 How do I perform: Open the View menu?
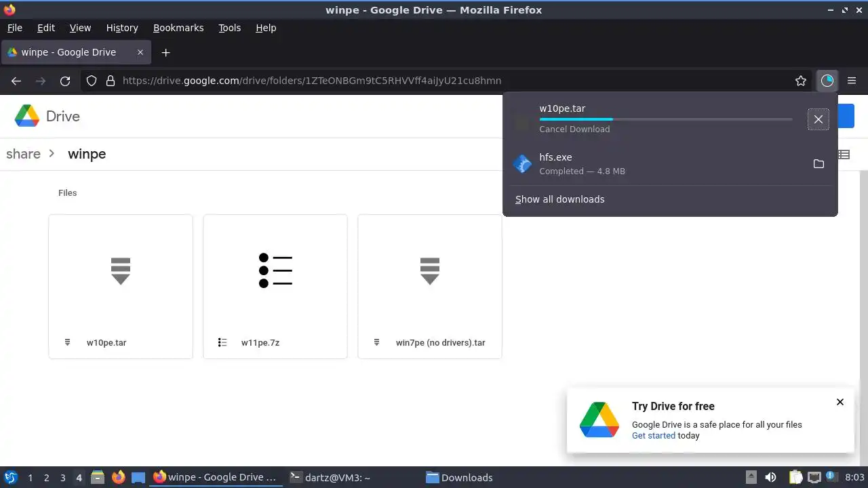click(80, 28)
